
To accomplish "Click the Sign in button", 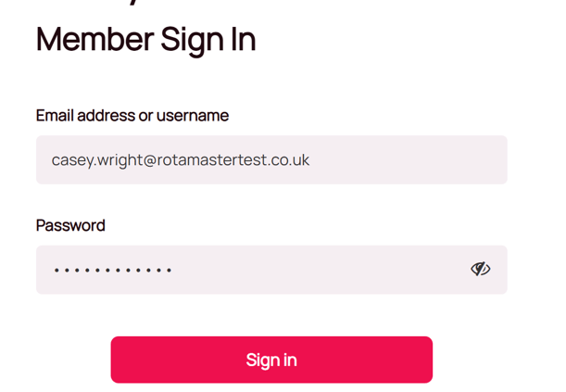I will (x=271, y=360).
